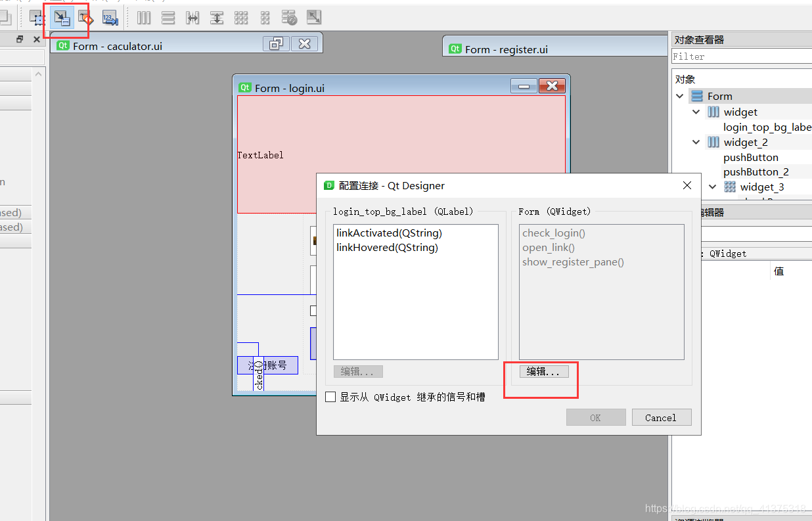Select pushButton_2 in the object tree
The height and width of the screenshot is (521, 812).
[x=756, y=171]
